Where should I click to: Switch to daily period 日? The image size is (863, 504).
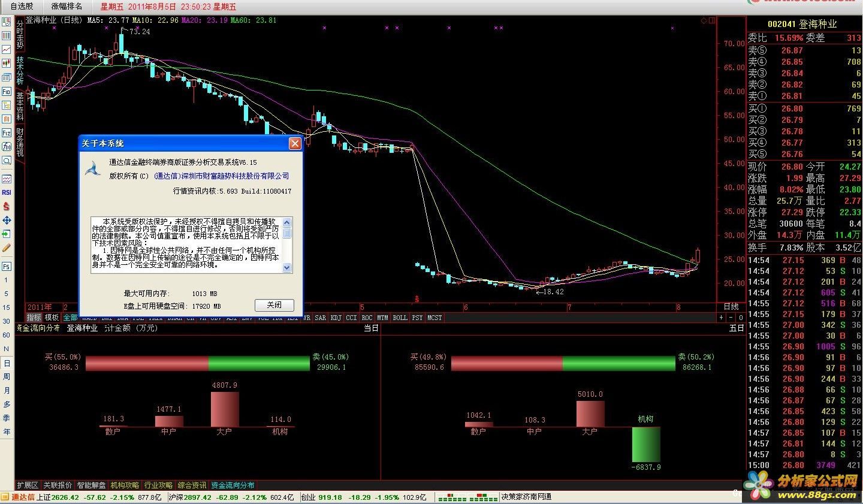7,363
